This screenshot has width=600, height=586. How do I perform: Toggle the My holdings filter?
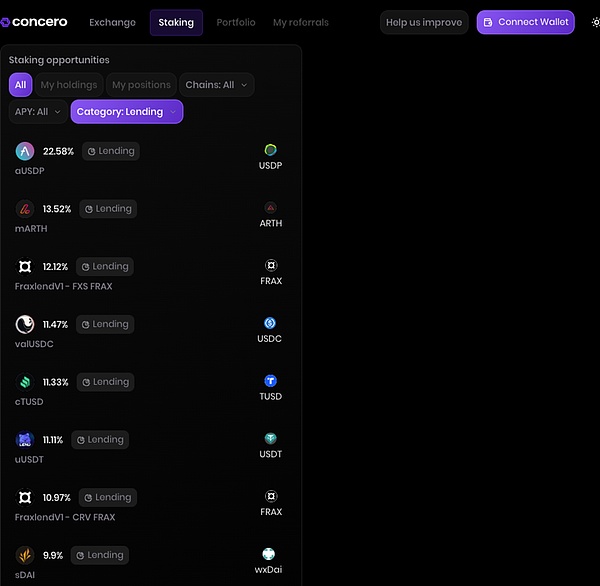pos(69,85)
